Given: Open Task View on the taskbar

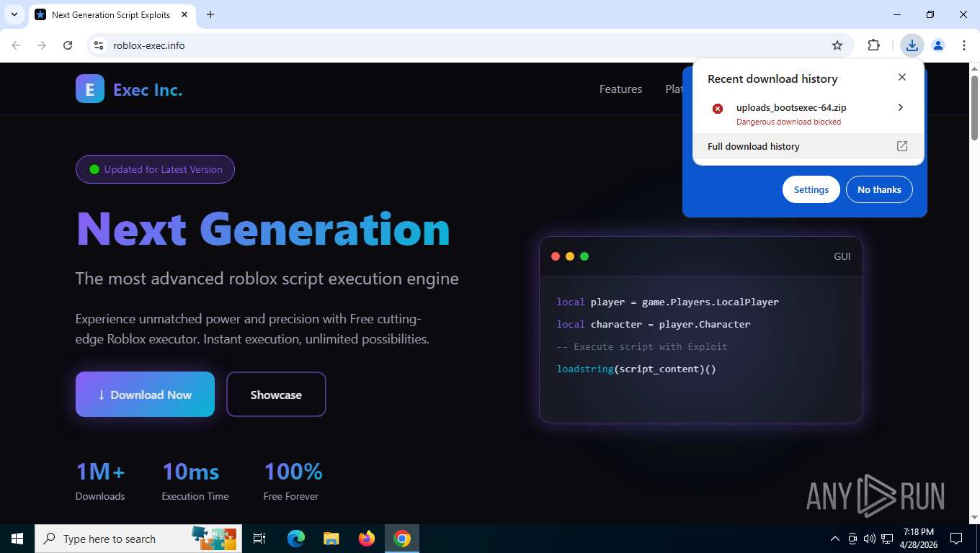Looking at the screenshot, I should tap(259, 539).
